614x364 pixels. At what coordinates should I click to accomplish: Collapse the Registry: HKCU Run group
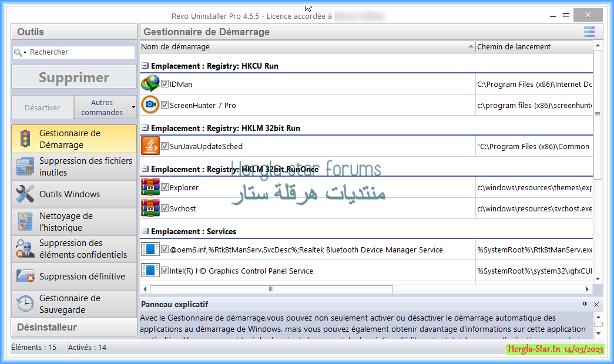pos(145,66)
